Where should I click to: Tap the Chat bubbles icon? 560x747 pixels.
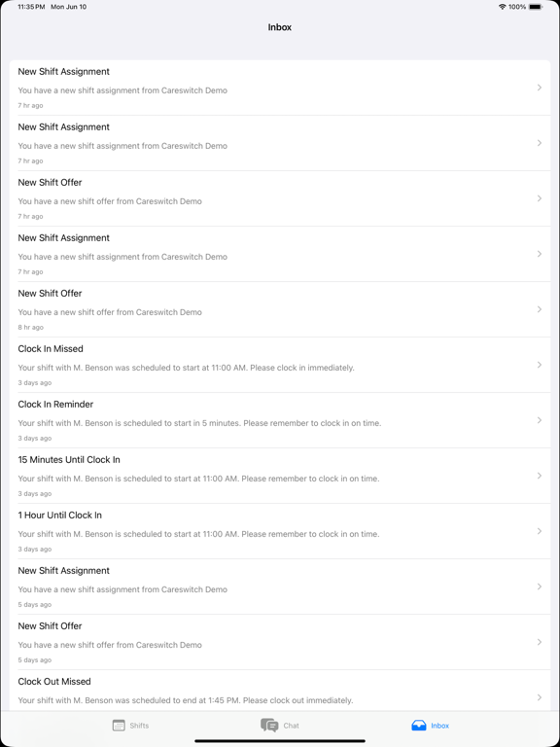pos(269,726)
